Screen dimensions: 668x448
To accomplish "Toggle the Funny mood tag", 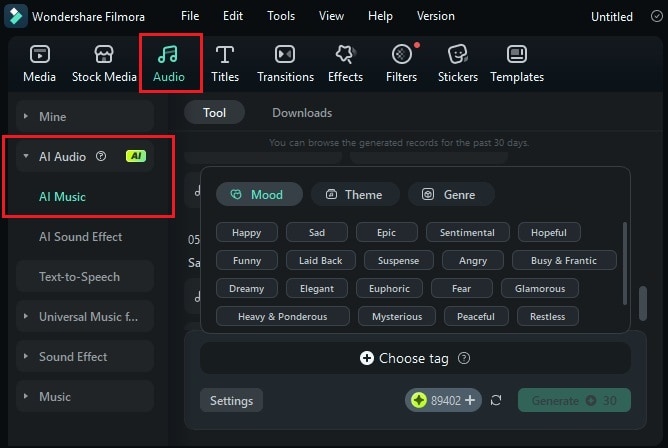I will click(247, 260).
